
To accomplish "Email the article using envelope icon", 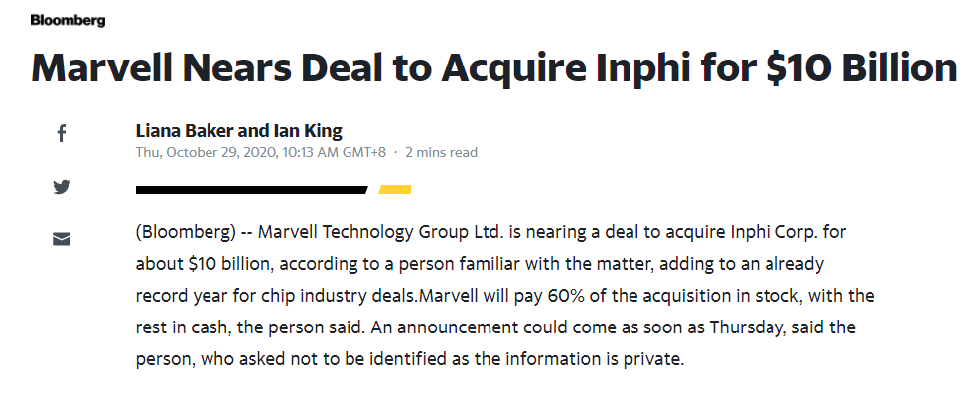I will 62,239.
